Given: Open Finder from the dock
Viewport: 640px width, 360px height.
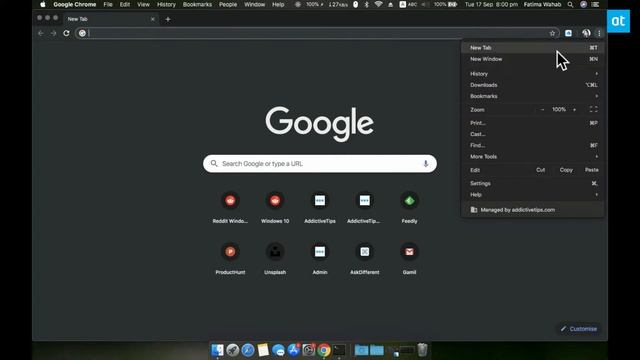Looking at the screenshot, I should point(218,350).
